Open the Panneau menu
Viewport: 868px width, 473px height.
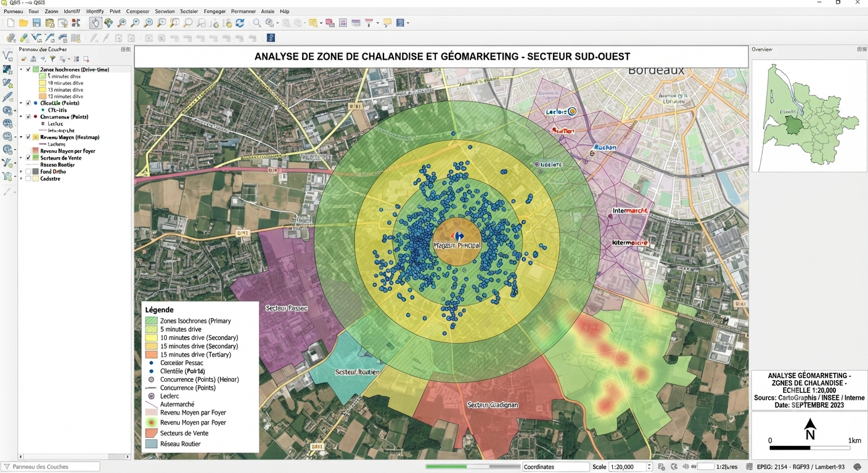tap(13, 11)
